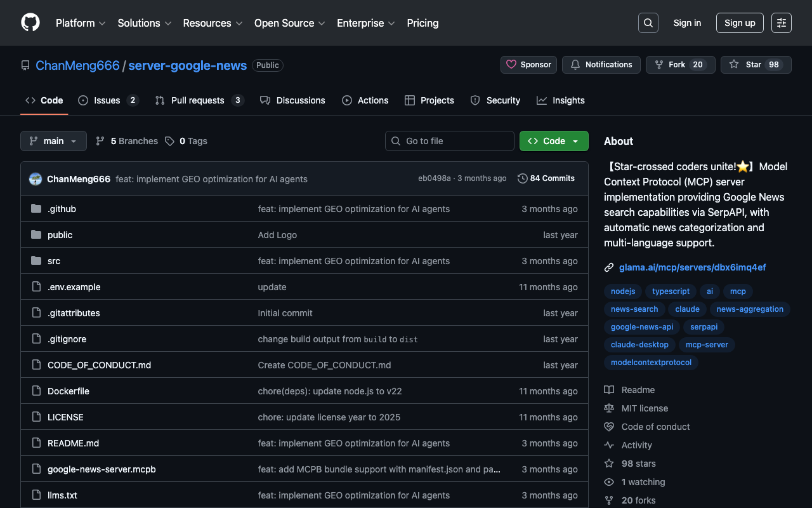Switch to the Issues tab
The image size is (812, 508).
107,100
